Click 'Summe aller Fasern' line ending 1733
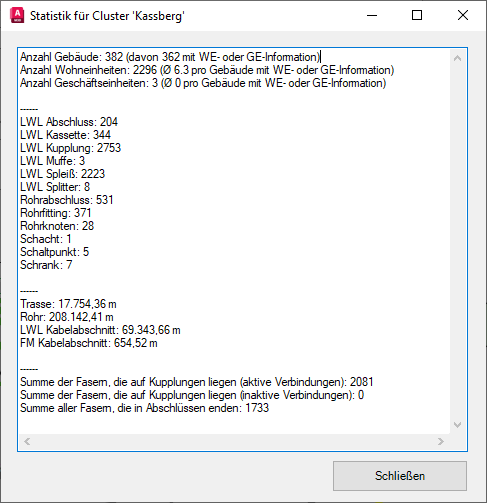487x503 pixels. point(144,408)
